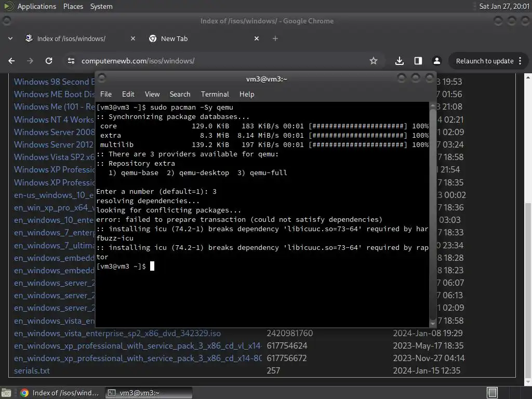Open Windows ME Boot Disk link
The image size is (532, 399).
point(54,95)
